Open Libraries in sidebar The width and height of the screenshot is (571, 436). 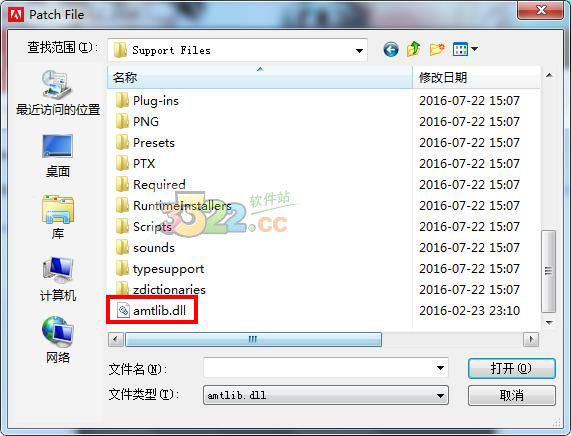coord(58,217)
